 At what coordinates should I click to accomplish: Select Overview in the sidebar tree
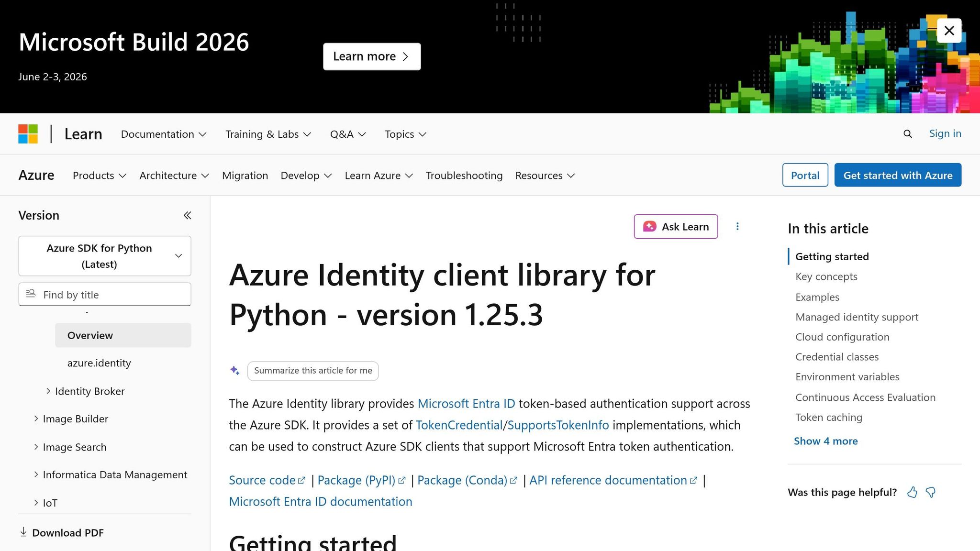point(123,335)
